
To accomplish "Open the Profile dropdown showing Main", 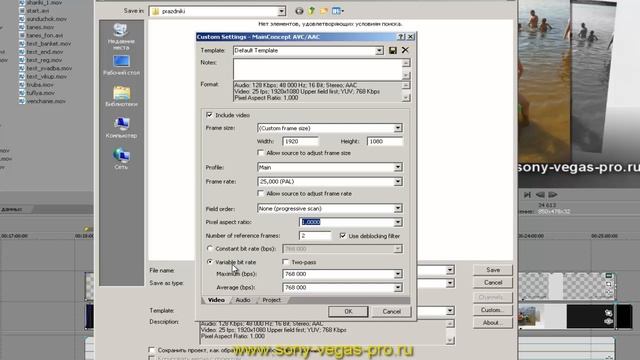I will click(398, 167).
